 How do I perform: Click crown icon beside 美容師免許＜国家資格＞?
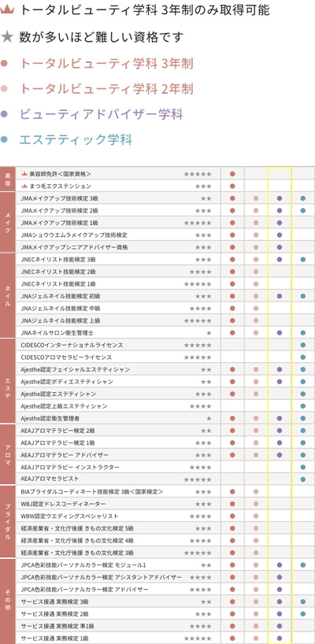[24, 174]
